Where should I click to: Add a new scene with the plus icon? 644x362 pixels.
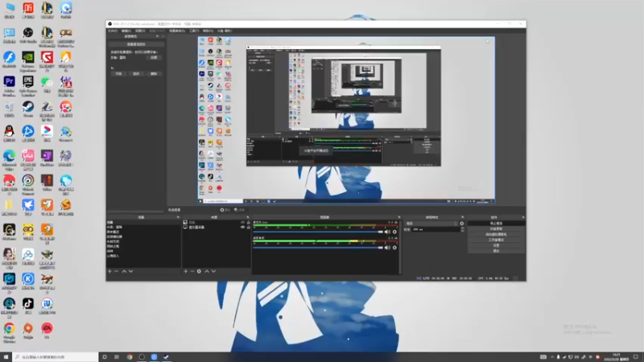point(109,271)
